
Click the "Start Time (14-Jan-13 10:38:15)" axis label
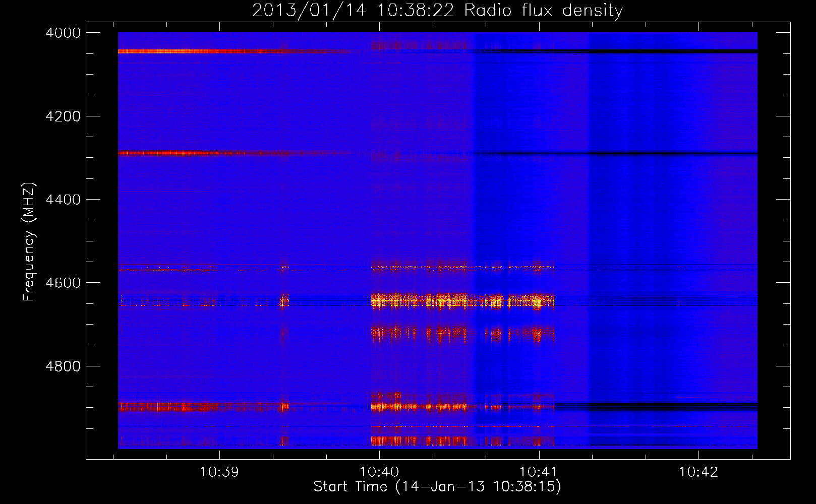(437, 487)
